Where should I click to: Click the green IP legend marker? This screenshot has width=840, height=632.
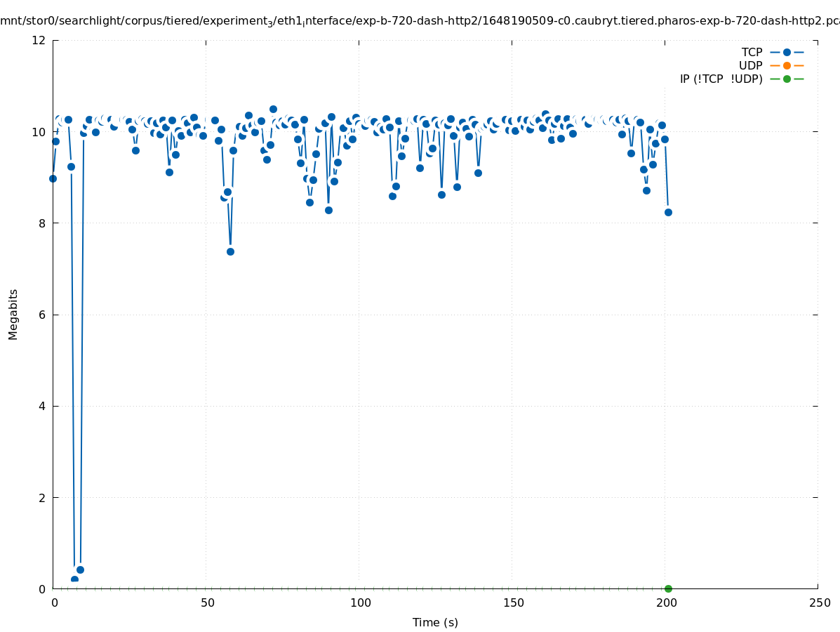pyautogui.click(x=787, y=79)
